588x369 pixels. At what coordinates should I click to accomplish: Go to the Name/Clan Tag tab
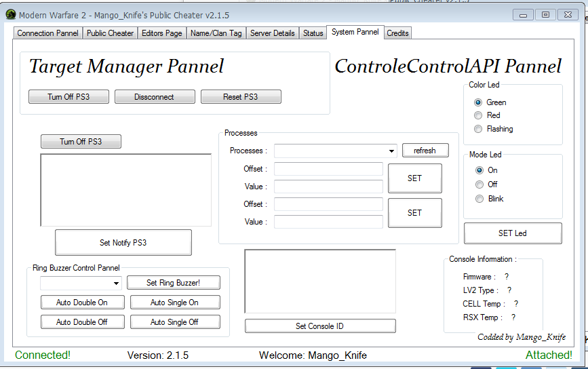[x=216, y=33]
